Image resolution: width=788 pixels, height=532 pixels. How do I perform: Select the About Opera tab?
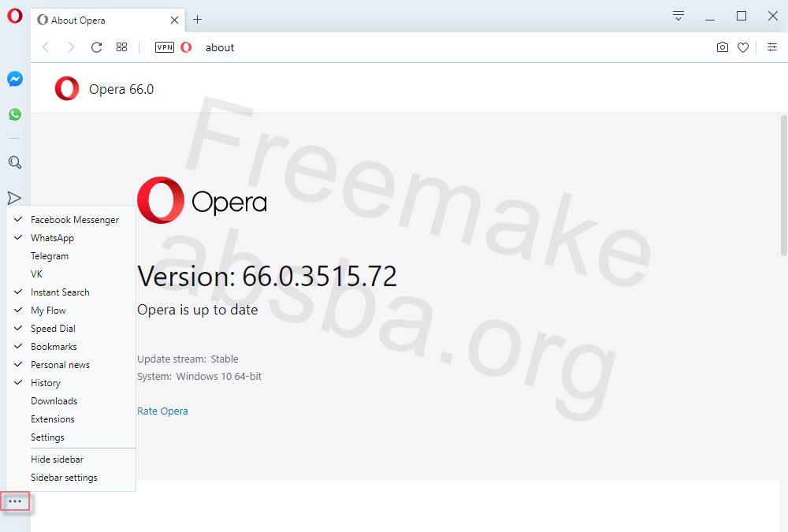pyautogui.click(x=107, y=20)
